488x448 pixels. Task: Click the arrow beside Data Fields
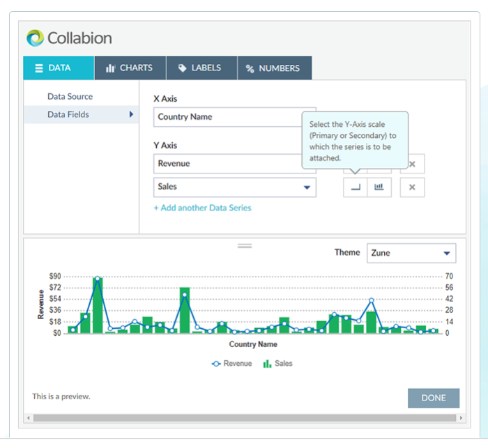(x=131, y=114)
